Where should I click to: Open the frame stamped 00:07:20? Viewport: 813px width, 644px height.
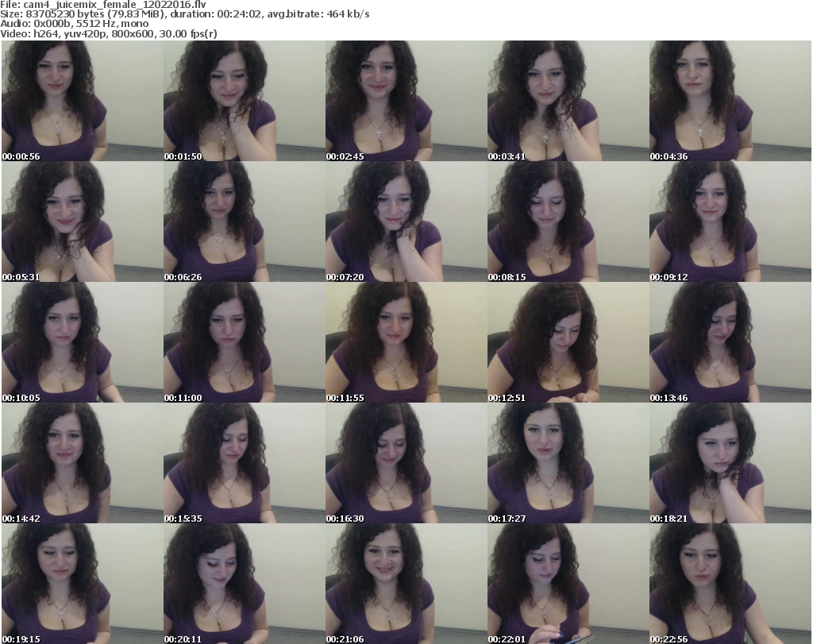pos(406,222)
